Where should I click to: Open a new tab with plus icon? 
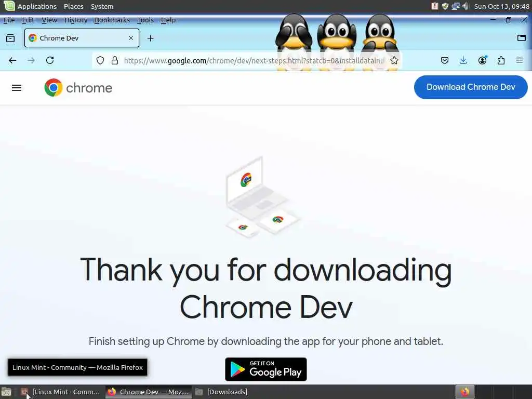pyautogui.click(x=150, y=38)
